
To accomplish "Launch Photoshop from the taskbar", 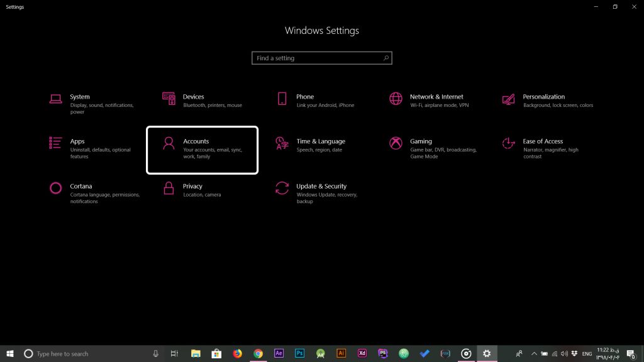I will [x=300, y=354].
